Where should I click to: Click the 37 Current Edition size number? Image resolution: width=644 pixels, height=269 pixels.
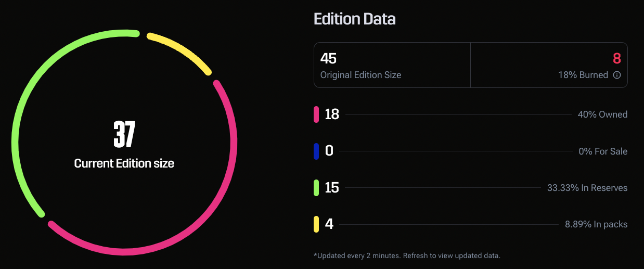[124, 134]
